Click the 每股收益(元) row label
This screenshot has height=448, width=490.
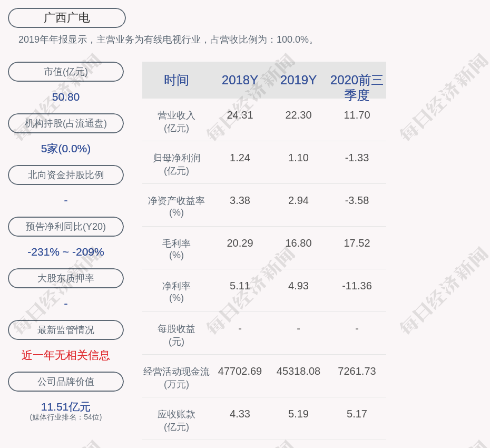coord(177,335)
